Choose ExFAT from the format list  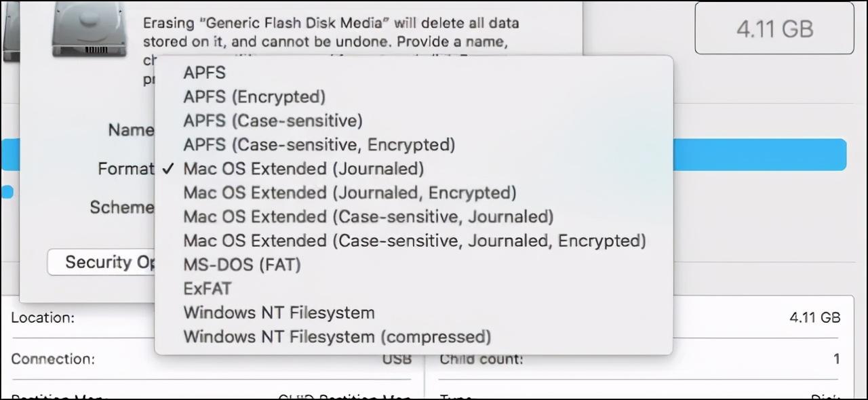(207, 288)
